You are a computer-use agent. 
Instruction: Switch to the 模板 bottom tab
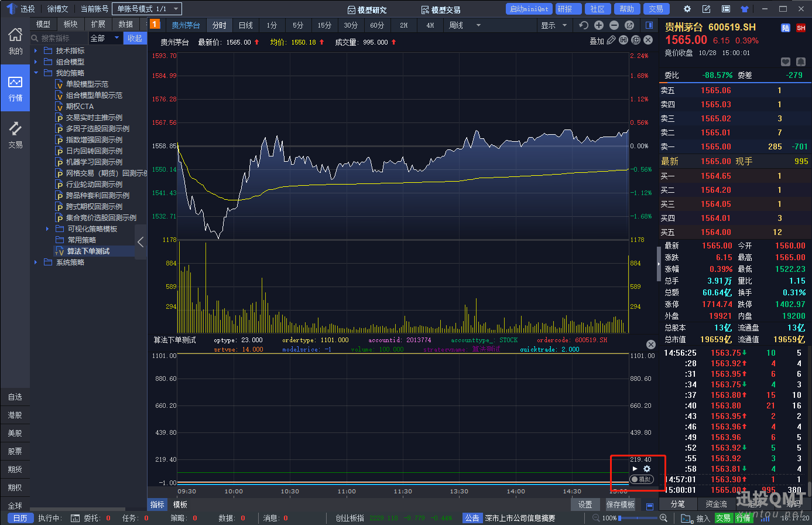[180, 504]
